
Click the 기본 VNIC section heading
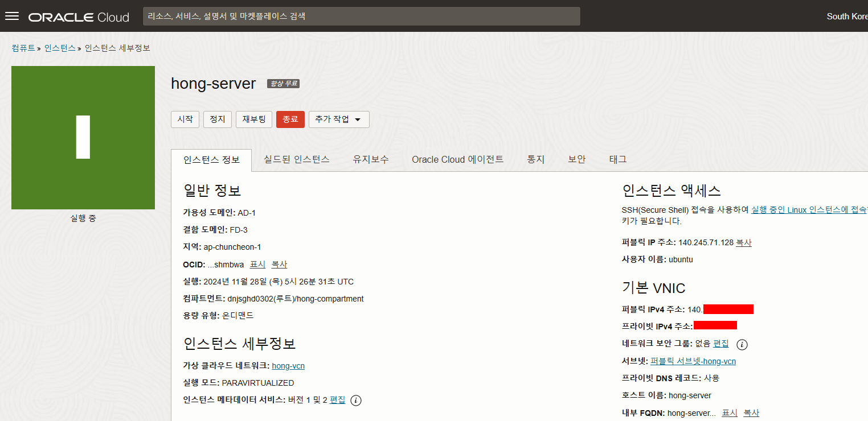(x=653, y=288)
